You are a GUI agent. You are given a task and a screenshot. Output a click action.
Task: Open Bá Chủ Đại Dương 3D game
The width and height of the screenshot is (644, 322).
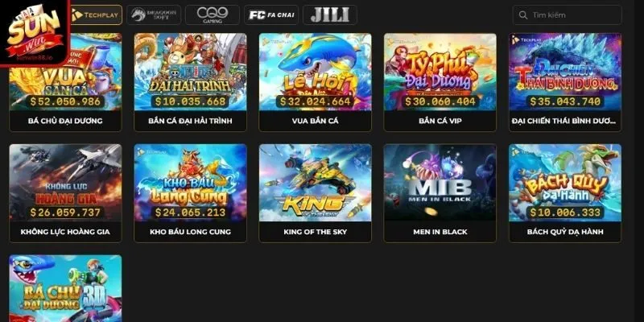tap(65, 288)
